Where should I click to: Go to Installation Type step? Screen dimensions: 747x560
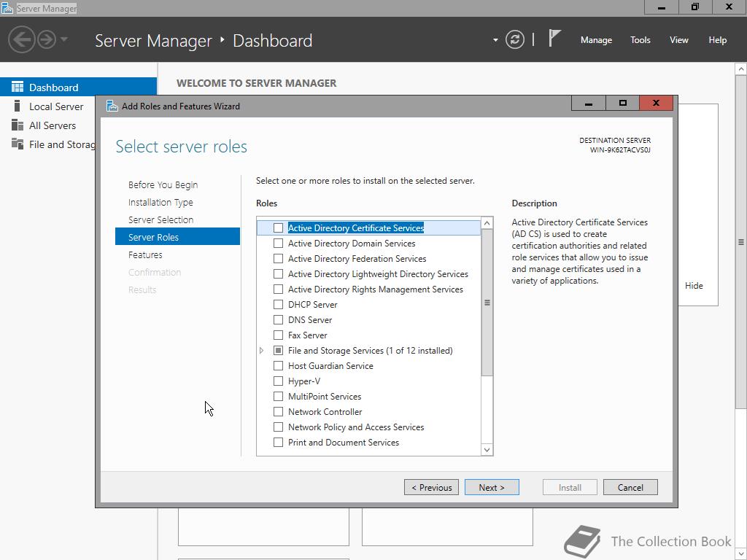pyautogui.click(x=160, y=203)
